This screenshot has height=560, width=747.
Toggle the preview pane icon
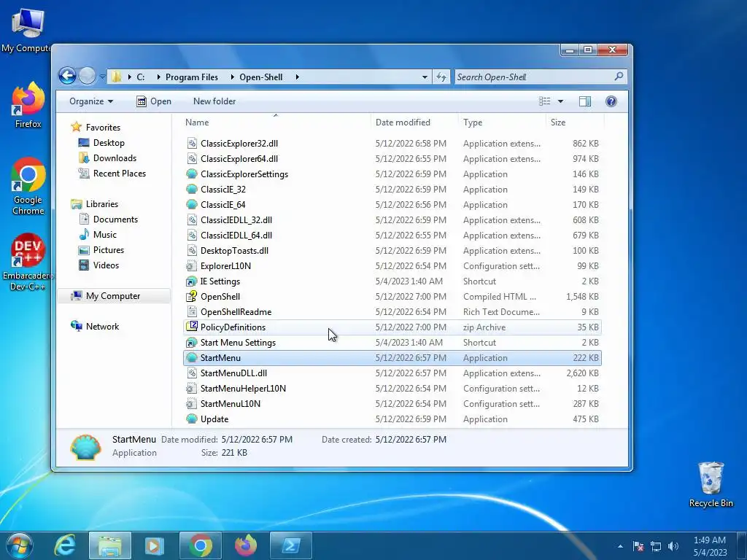pyautogui.click(x=585, y=101)
